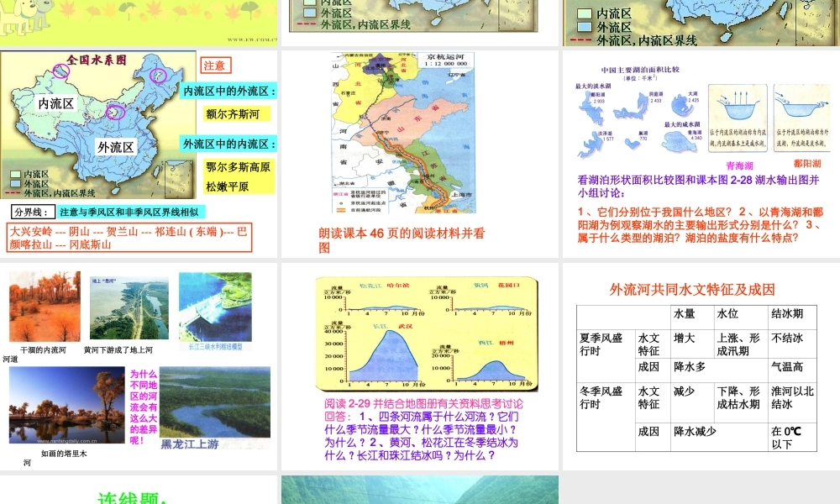Image resolution: width=840 pixels, height=504 pixels.
Task: Click the 降水多 table cell
Action: click(x=720, y=370)
